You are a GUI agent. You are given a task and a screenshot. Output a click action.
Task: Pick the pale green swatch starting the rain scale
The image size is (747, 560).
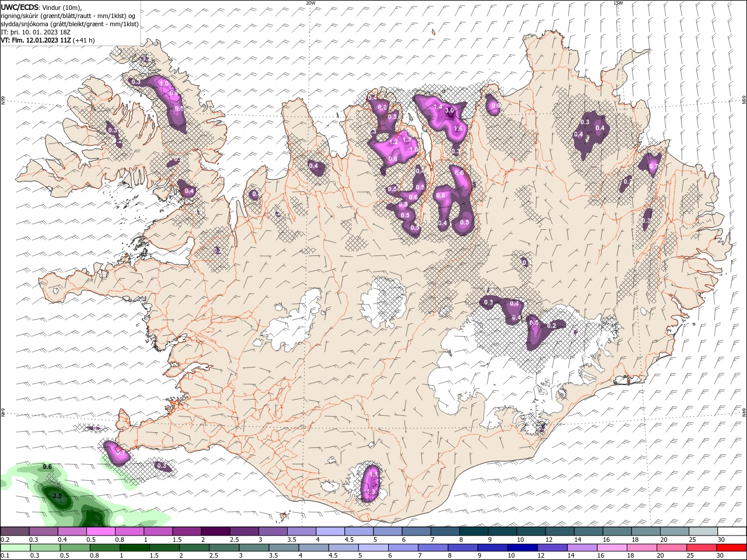[15, 548]
